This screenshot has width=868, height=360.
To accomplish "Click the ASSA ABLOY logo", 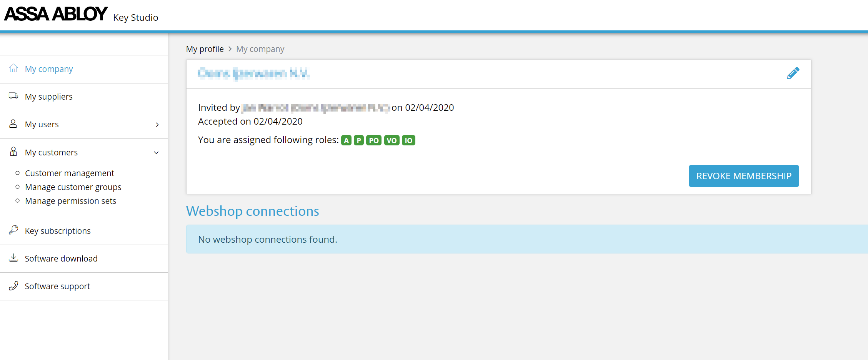I will coord(55,14).
